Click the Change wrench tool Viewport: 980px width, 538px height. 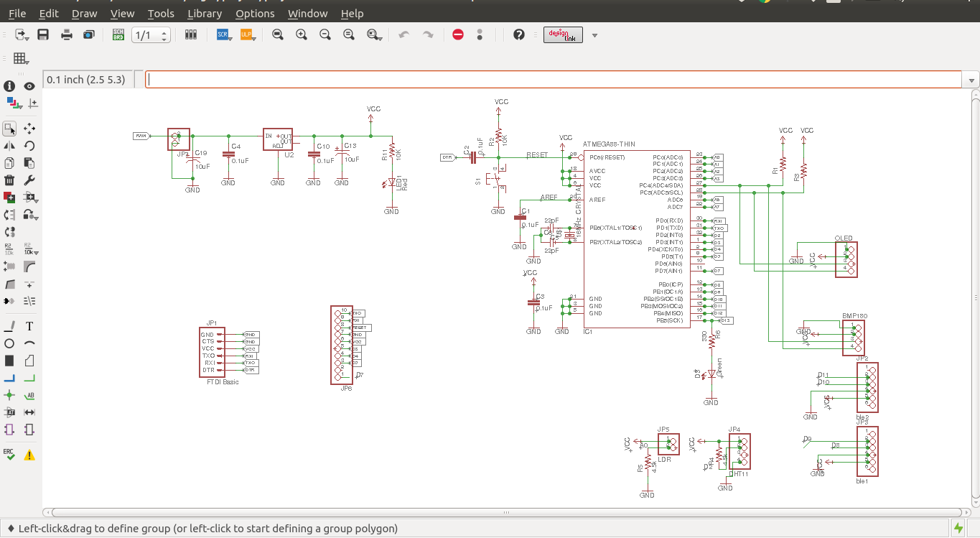29,180
